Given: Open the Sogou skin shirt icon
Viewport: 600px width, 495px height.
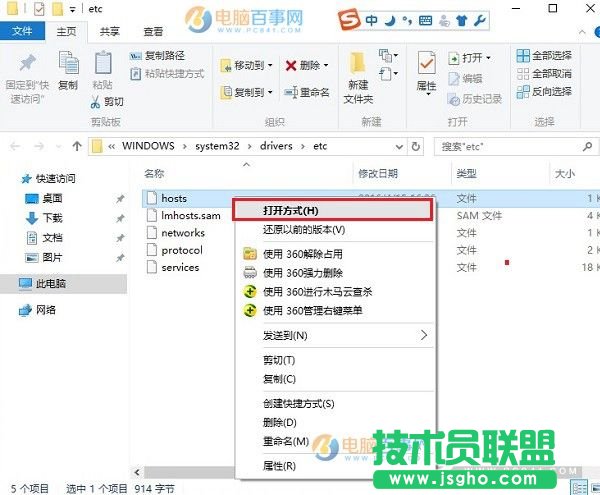Looking at the screenshot, I should coord(462,20).
